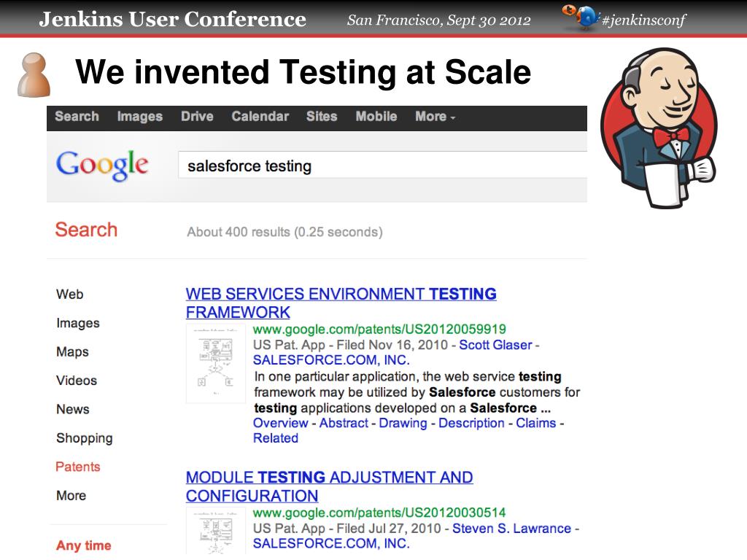Open Web Services Environment Testing Framework result
The width and height of the screenshot is (747, 560).
pos(341,303)
